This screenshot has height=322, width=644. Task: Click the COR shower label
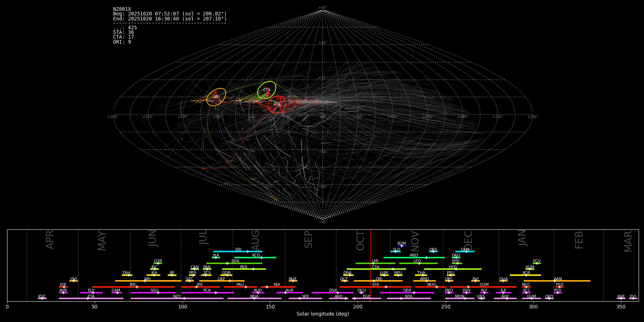tap(158, 261)
